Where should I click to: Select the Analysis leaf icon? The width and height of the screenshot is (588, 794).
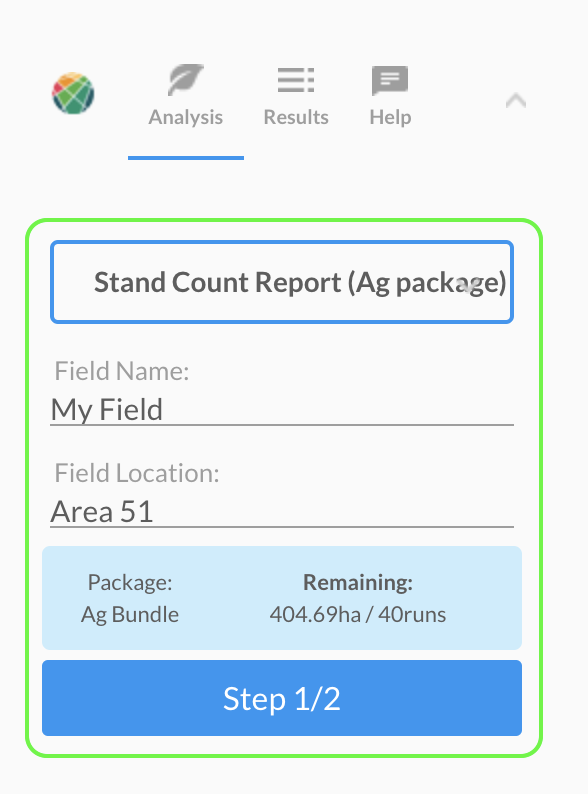point(185,80)
